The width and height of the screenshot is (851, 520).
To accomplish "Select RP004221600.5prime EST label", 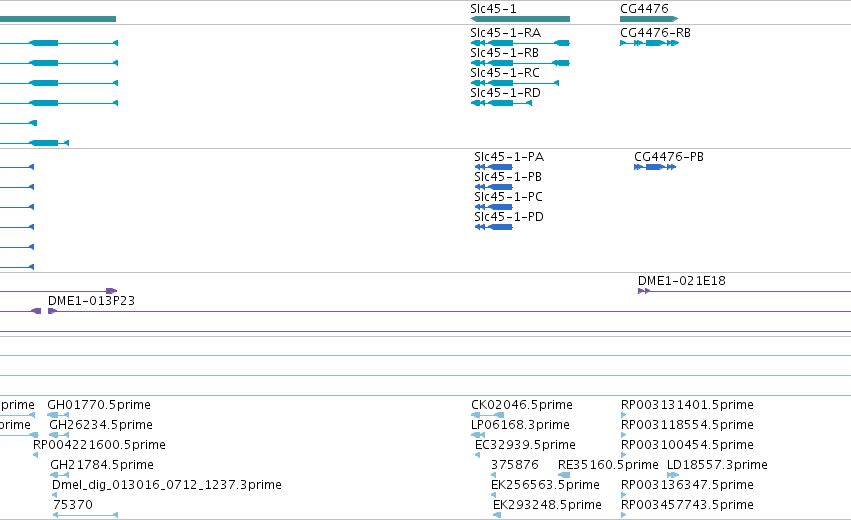I will 99,445.
